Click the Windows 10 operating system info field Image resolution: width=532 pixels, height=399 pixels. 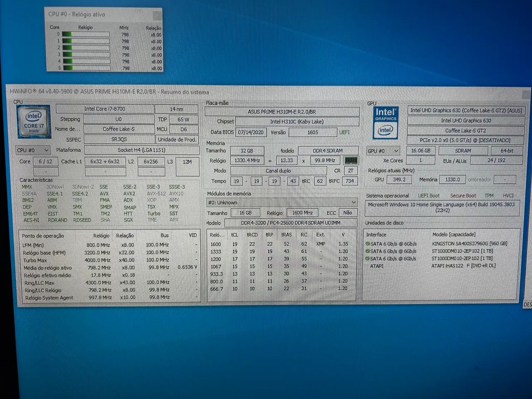tap(441, 207)
